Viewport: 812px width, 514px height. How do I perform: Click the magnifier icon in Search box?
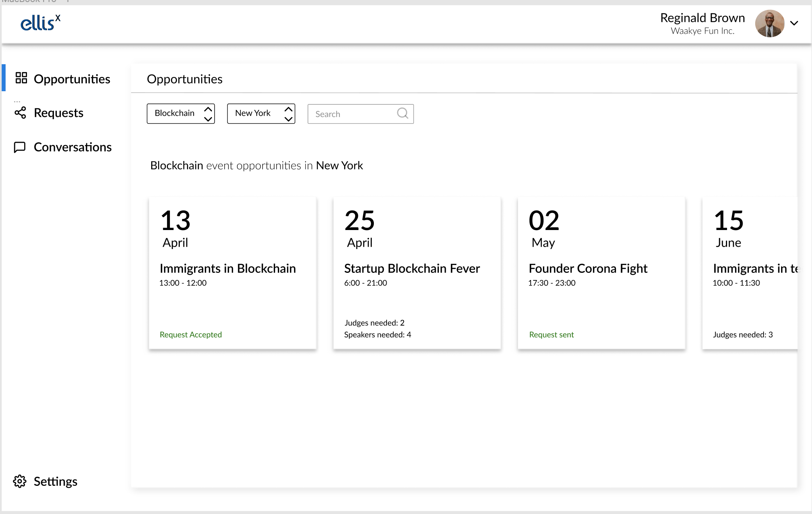pyautogui.click(x=402, y=113)
